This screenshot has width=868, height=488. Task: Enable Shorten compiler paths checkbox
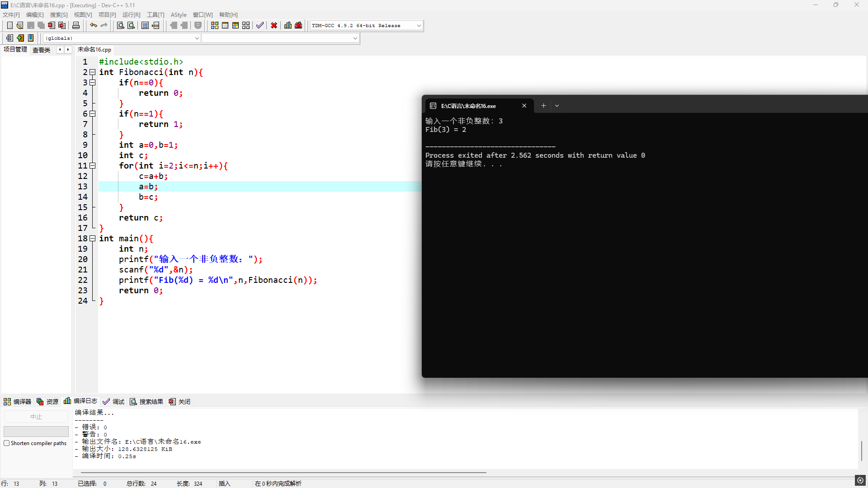click(7, 443)
